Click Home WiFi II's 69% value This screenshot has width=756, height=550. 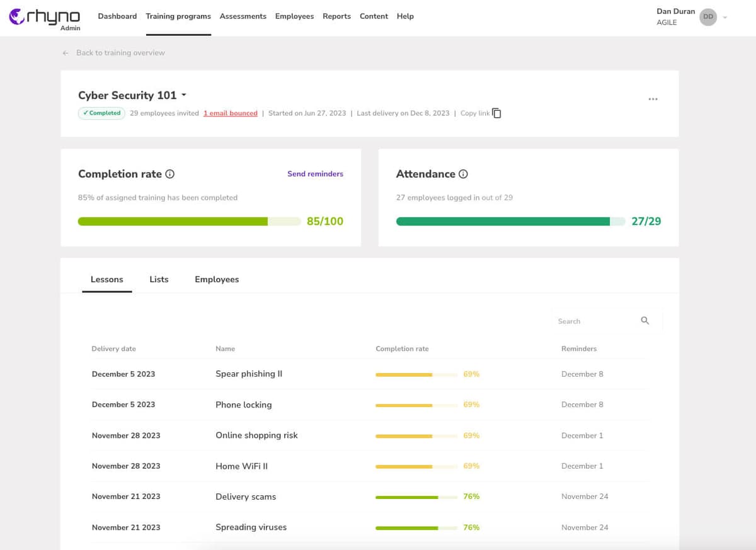[x=471, y=466]
